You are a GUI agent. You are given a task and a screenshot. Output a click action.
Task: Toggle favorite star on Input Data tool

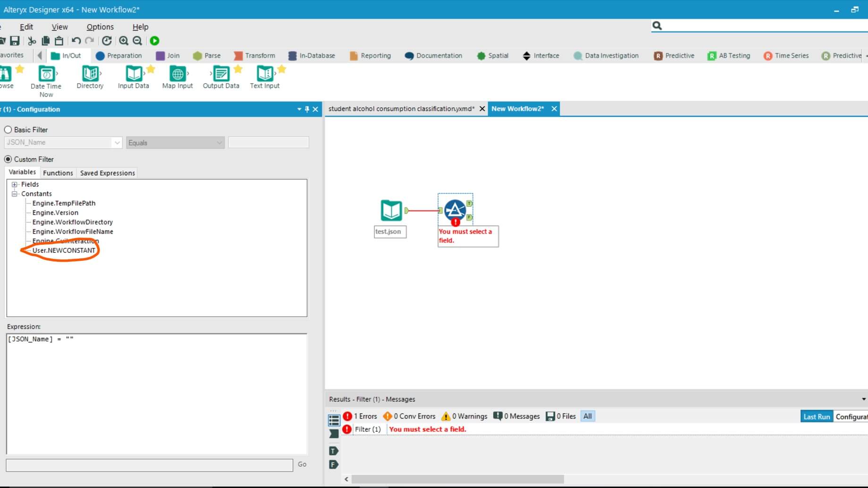click(x=151, y=69)
